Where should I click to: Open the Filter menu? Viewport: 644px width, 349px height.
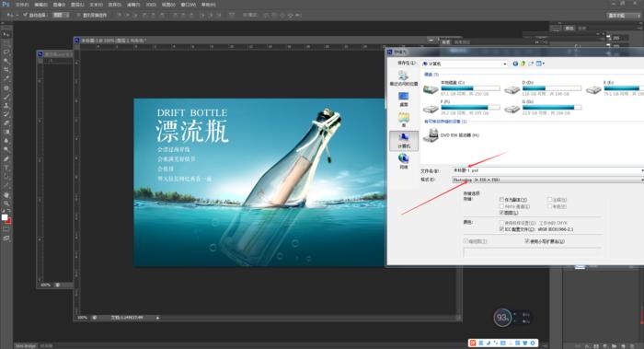click(133, 5)
